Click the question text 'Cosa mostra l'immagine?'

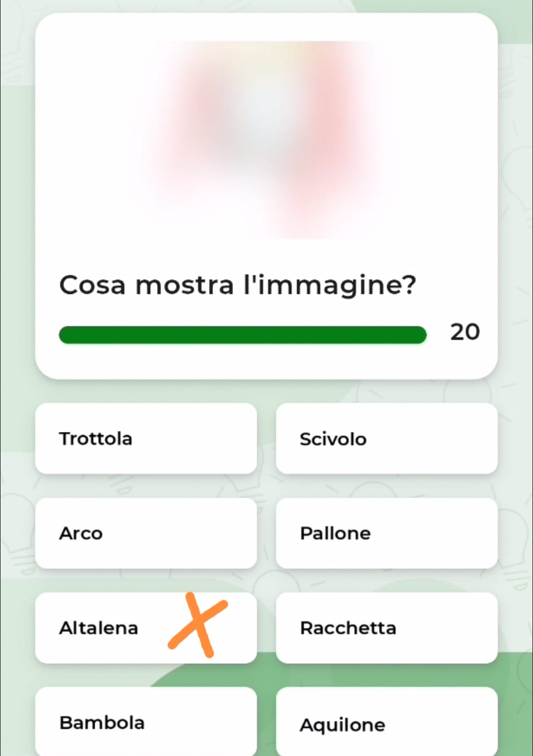click(x=238, y=285)
